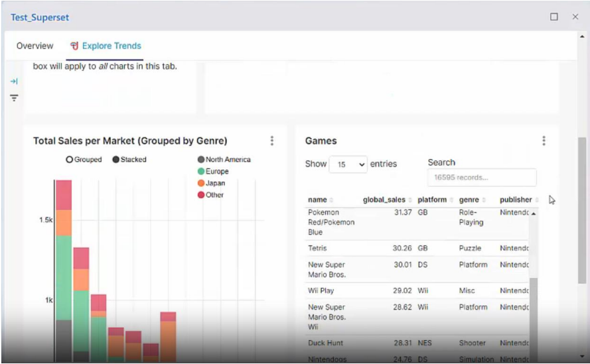Click the Role-Playing genre cell
The image size is (590, 364).
471,217
